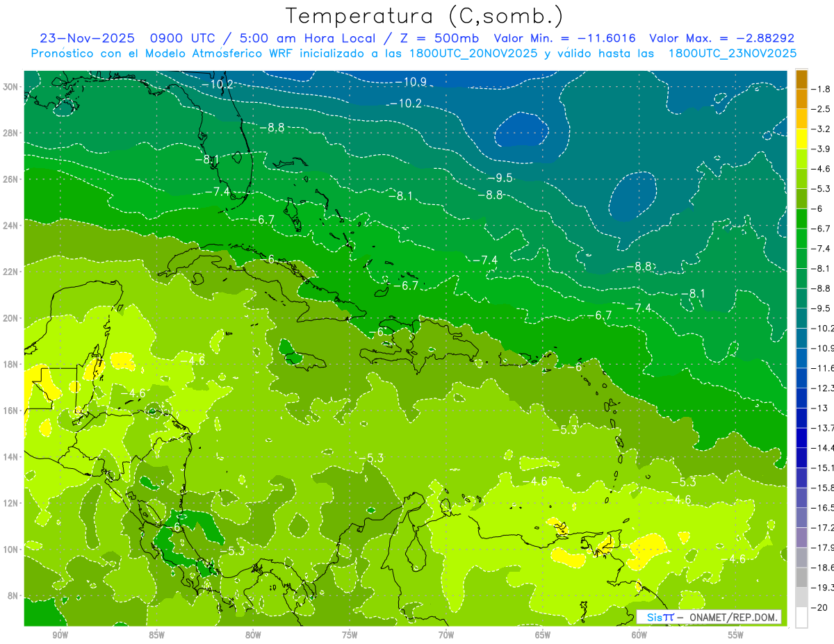Image resolution: width=834 pixels, height=644 pixels.
Task: Click blue colorbar swatch between -11.6 and -12.3
Action: [801, 378]
